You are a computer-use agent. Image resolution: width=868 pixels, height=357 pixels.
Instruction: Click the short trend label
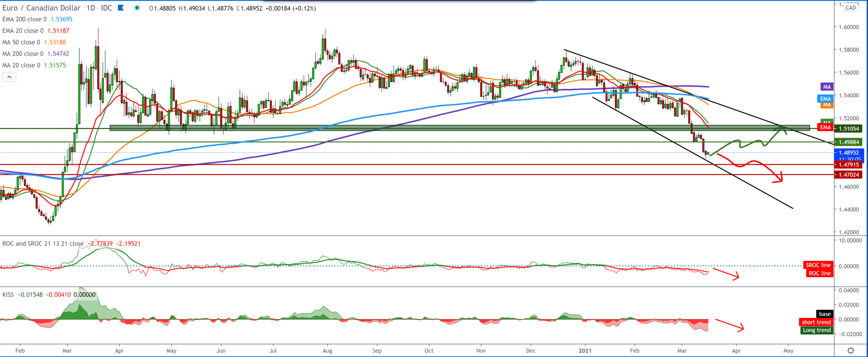tap(816, 322)
